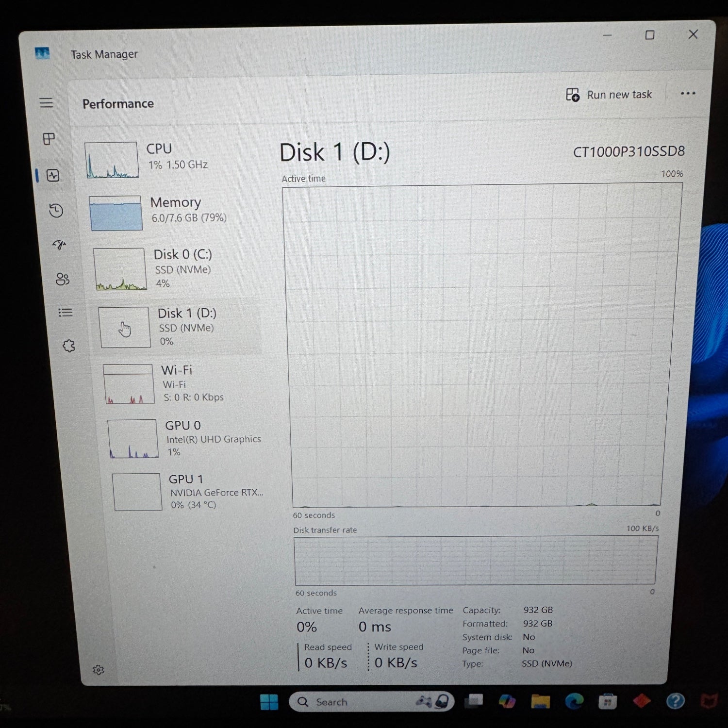Open the Processes page icon

49,139
